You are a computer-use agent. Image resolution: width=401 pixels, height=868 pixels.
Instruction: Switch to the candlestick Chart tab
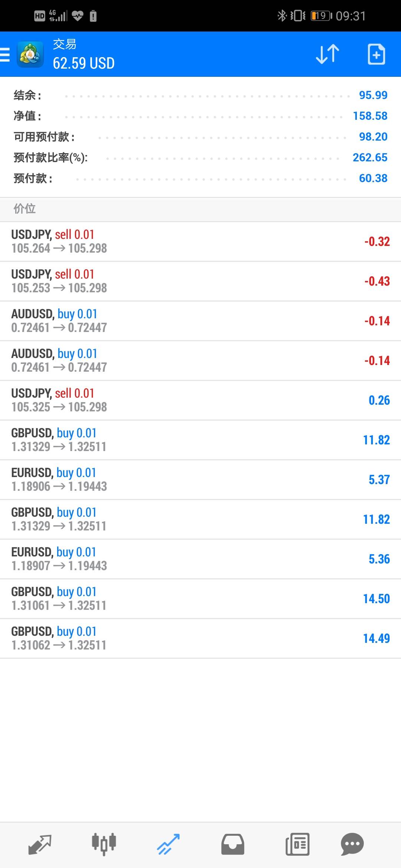pos(104,844)
